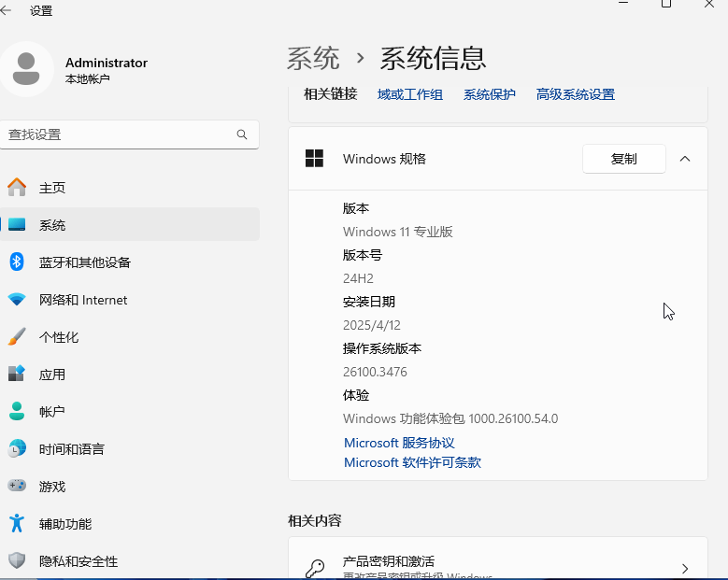Click the 高级系统设置 link
728x580 pixels.
(576, 94)
